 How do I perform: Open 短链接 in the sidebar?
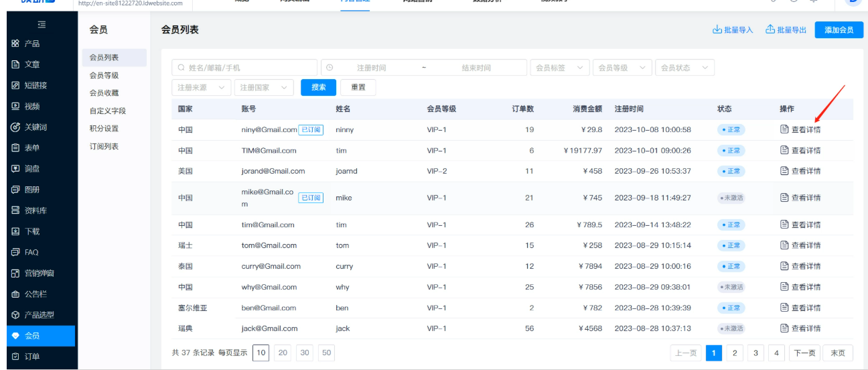[35, 85]
